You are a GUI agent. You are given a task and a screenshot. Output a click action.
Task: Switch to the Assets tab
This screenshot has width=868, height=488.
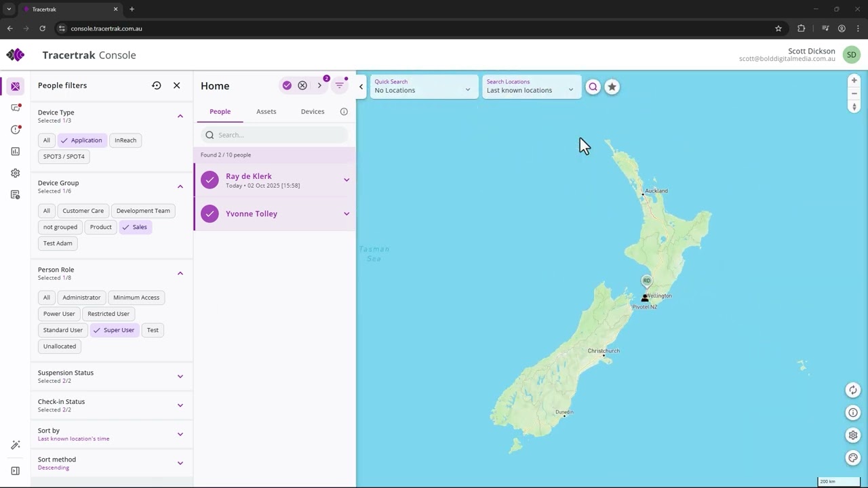266,112
